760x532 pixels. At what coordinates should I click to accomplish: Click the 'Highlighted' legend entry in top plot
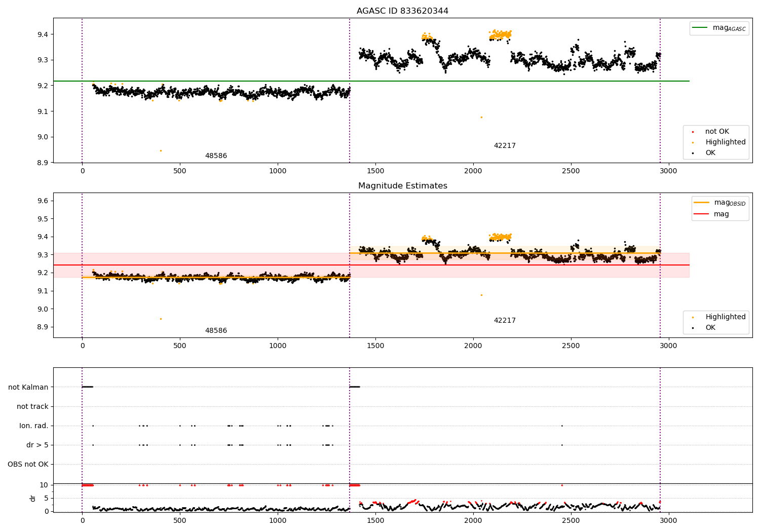click(x=719, y=142)
